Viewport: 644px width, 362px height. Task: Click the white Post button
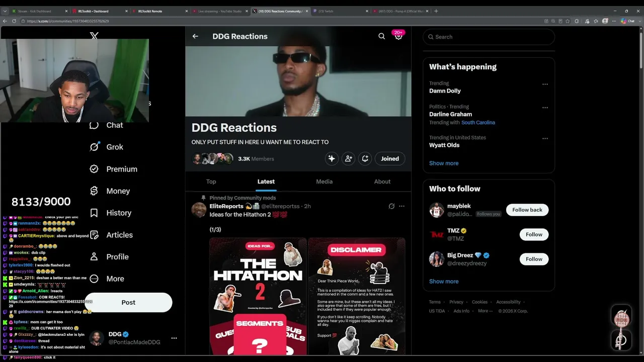[128, 302]
